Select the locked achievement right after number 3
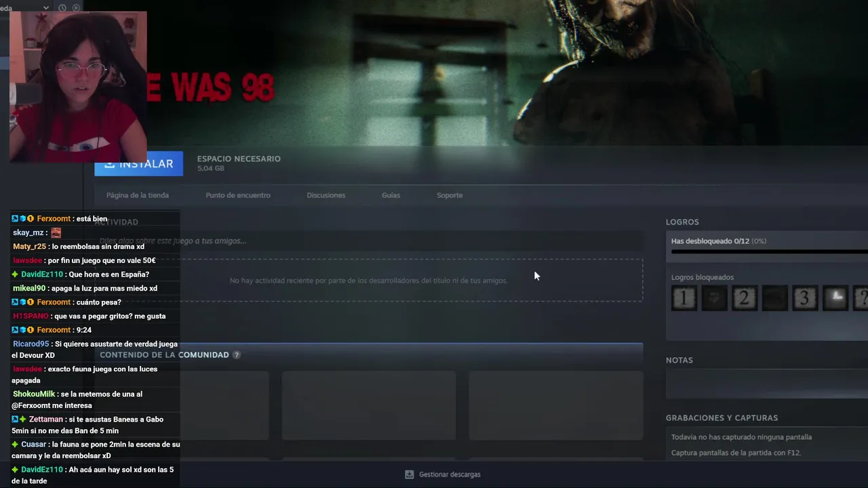This screenshot has height=488, width=868. tap(835, 298)
